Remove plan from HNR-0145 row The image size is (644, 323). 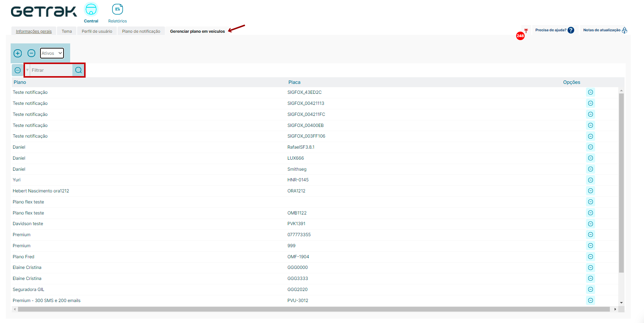point(590,180)
